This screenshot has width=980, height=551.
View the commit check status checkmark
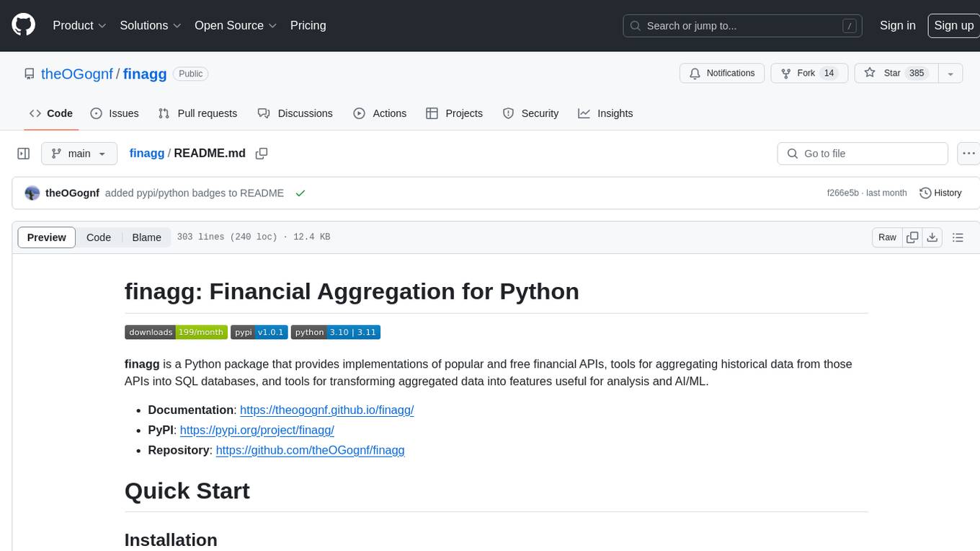[300, 193]
